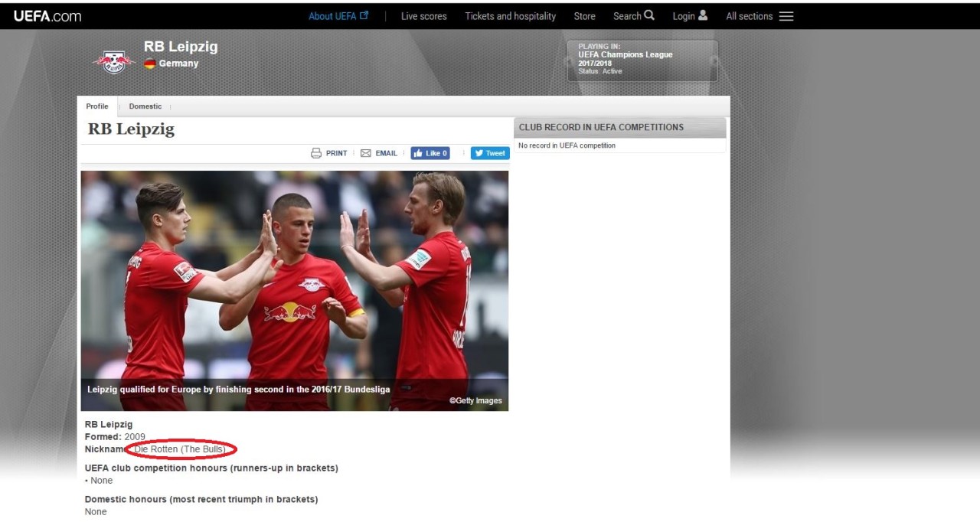Click the Login person icon
980x522 pixels.
click(703, 15)
